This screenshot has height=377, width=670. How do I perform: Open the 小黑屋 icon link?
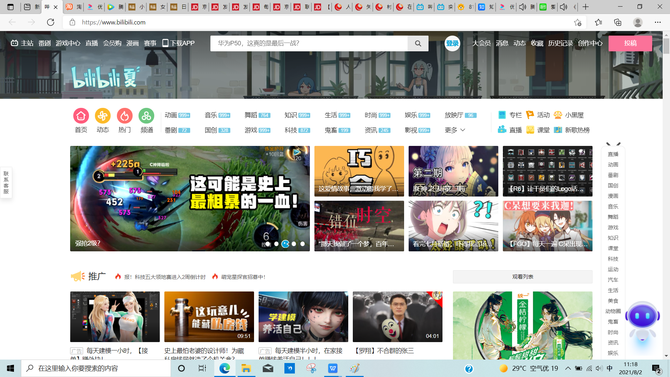click(x=569, y=115)
